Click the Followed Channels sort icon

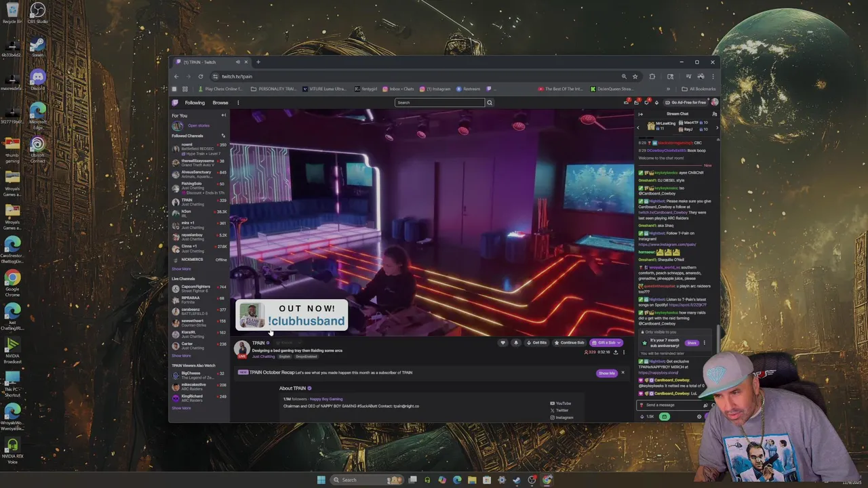point(223,136)
